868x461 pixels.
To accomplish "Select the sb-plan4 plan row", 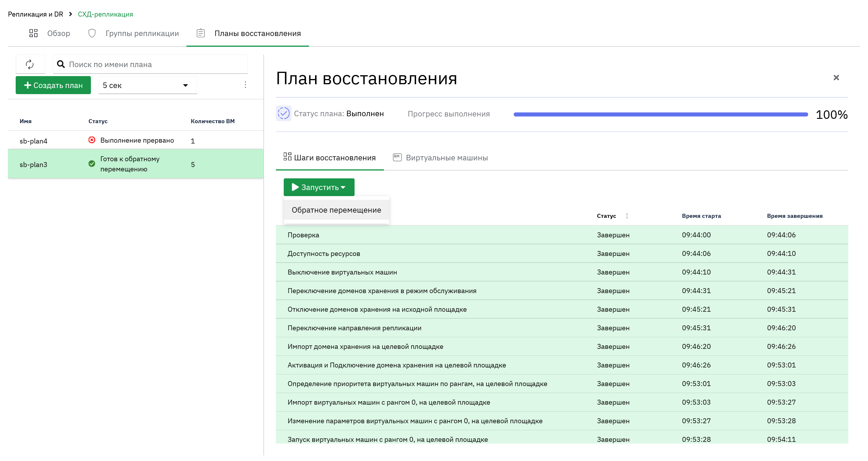I will pyautogui.click(x=135, y=141).
